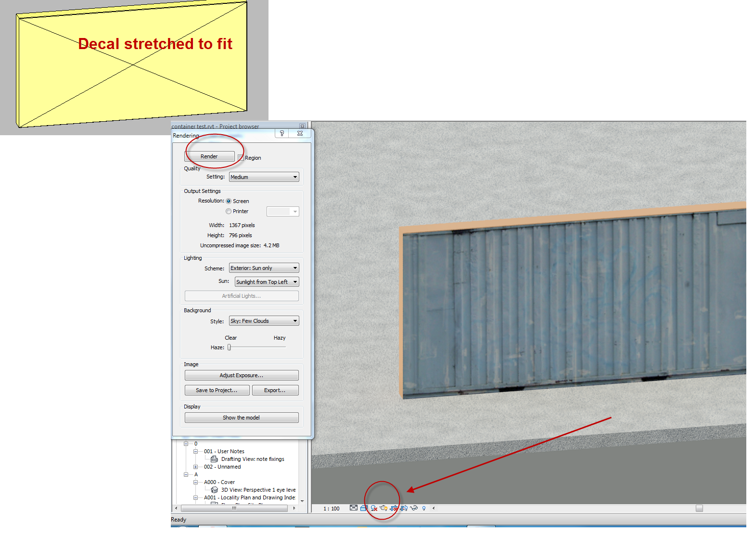Click the Project browser horizontal scrollbar thumb

(x=234, y=508)
